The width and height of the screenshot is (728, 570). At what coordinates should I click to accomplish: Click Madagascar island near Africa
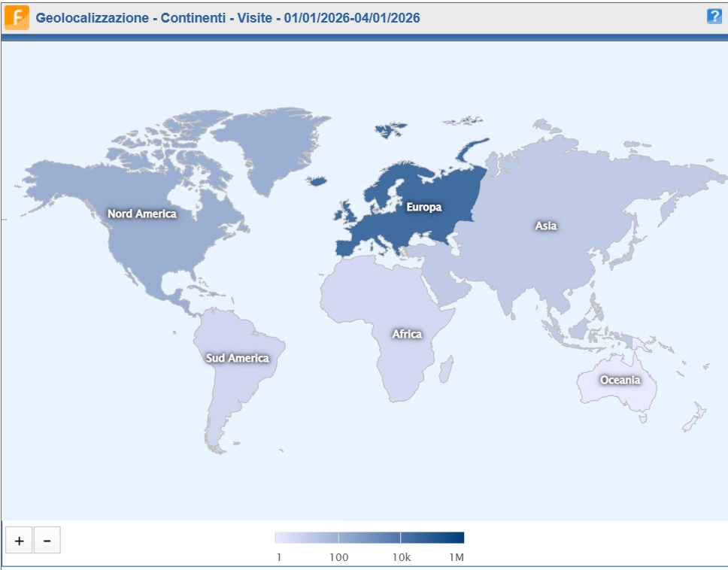pyautogui.click(x=445, y=369)
